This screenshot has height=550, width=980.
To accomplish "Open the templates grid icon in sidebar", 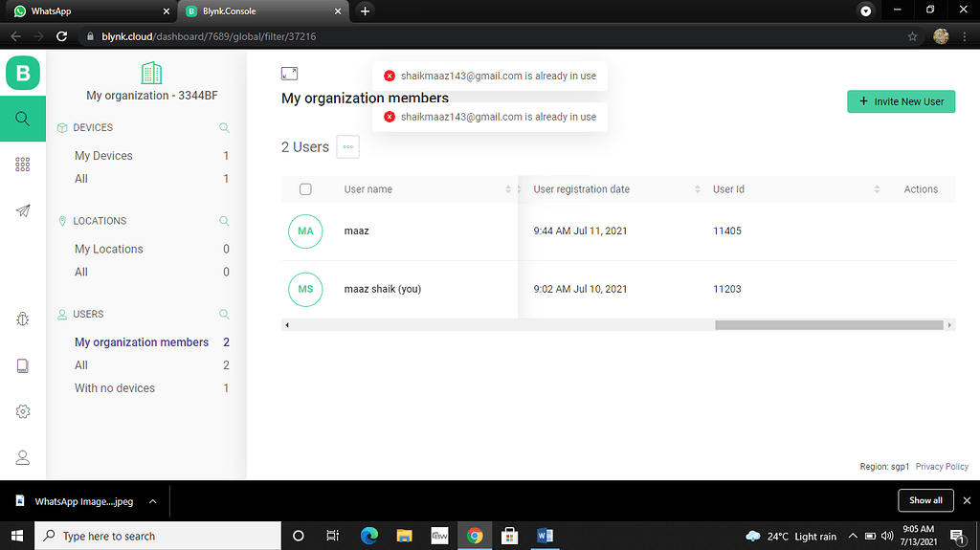I will [x=23, y=165].
